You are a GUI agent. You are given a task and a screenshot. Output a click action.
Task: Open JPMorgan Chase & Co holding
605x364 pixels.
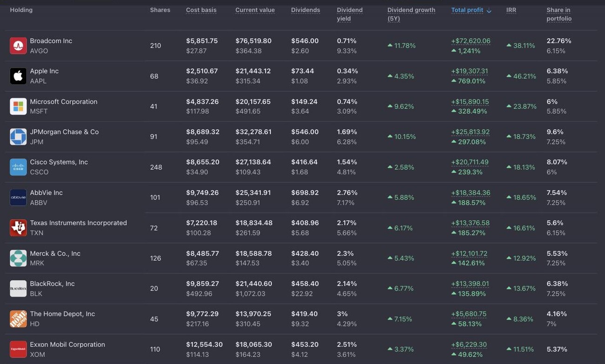coord(64,132)
